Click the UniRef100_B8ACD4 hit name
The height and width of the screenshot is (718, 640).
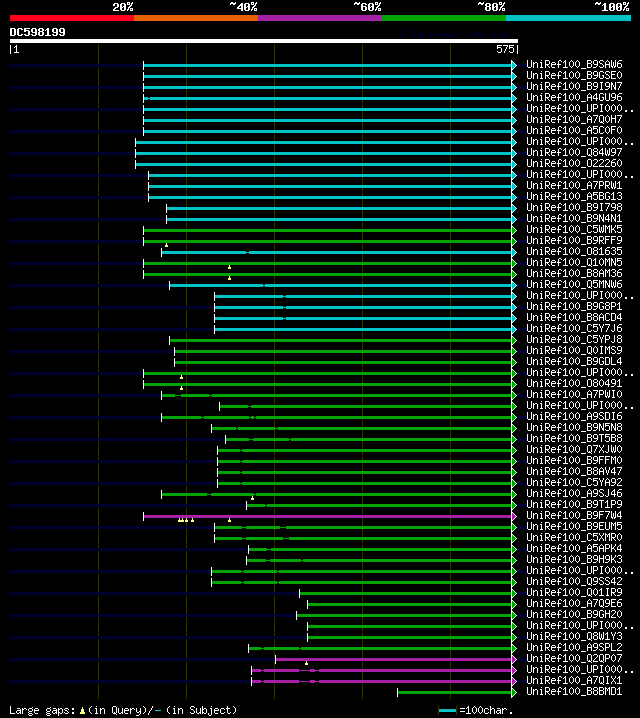point(574,317)
